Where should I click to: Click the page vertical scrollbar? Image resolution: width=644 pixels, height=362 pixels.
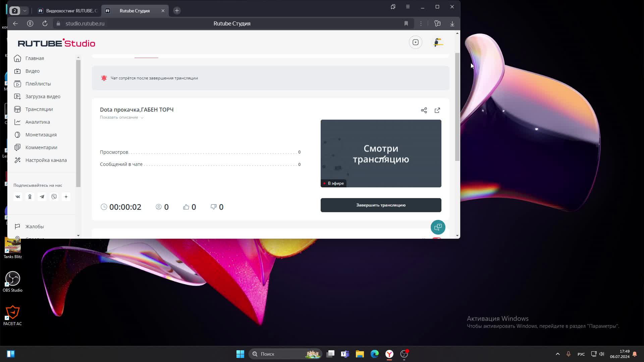[x=457, y=107]
